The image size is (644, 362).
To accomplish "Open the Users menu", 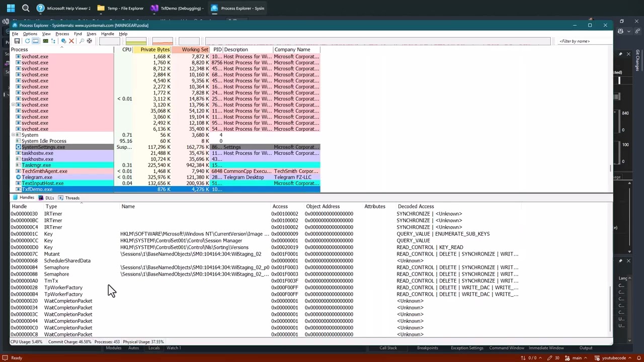I will tap(92, 34).
